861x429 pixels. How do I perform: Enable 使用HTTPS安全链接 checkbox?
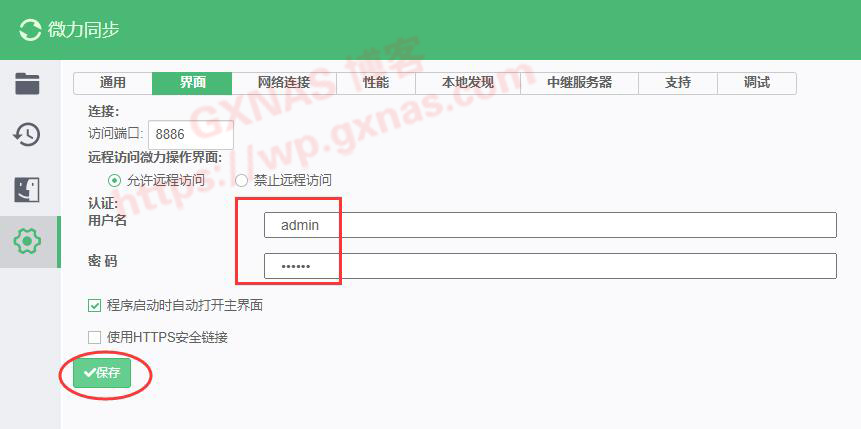tap(95, 337)
